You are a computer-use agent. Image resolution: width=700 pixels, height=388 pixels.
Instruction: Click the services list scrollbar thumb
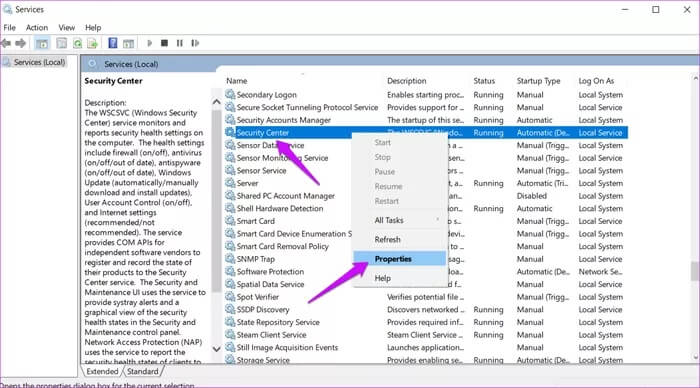pyautogui.click(x=695, y=271)
